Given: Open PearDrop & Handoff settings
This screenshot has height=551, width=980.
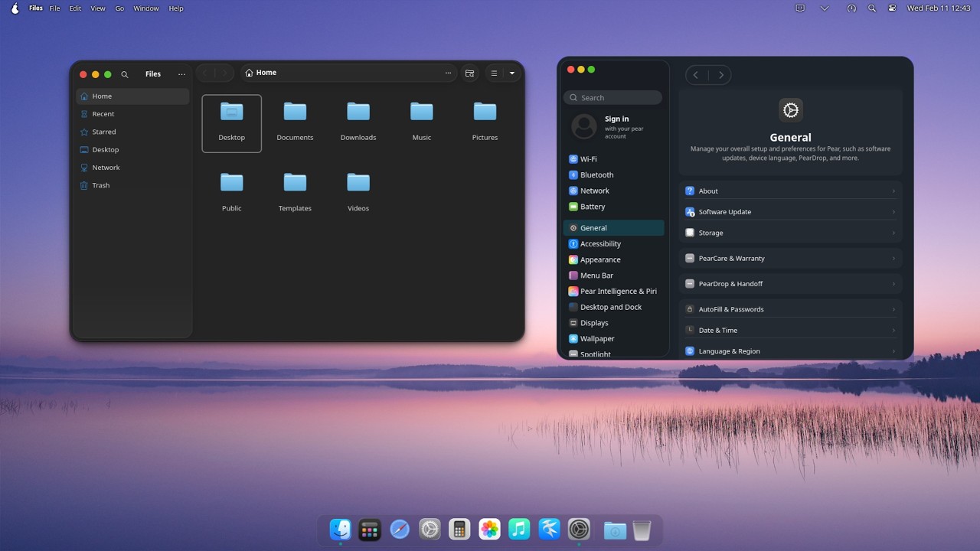Looking at the screenshot, I should [x=790, y=284].
